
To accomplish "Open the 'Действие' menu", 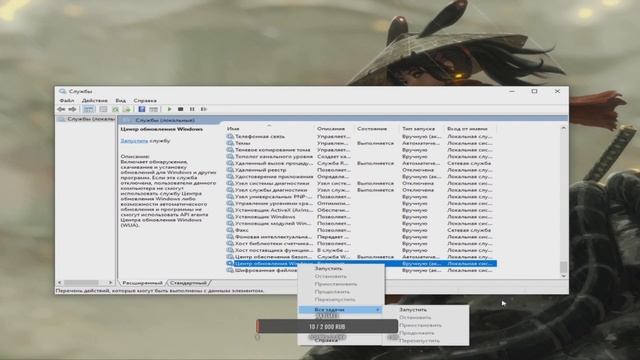I will coord(95,100).
